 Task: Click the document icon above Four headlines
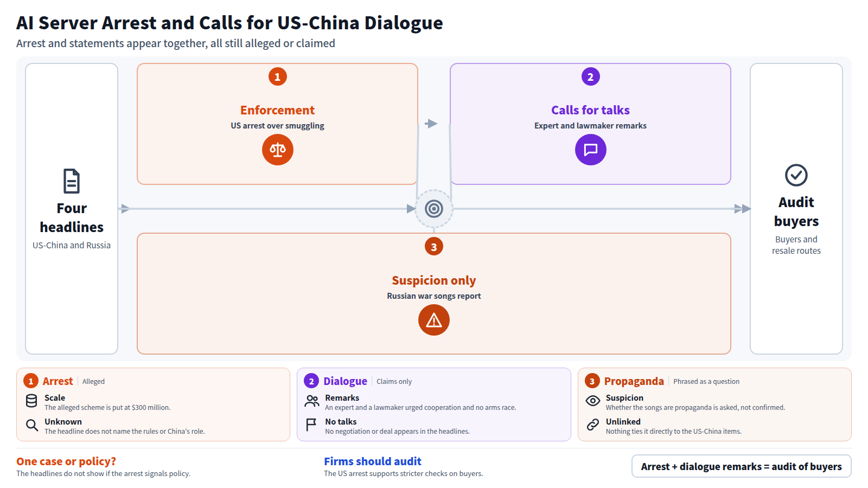[x=72, y=181]
